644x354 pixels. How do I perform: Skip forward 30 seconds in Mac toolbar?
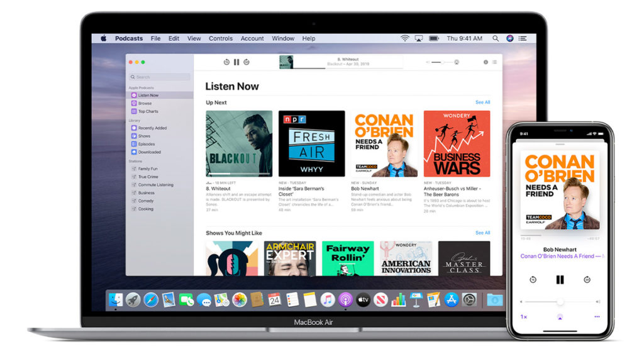[247, 62]
